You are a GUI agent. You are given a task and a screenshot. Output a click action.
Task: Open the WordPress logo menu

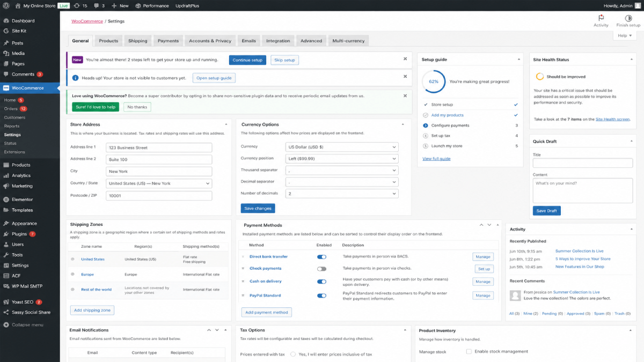coord(6,5)
